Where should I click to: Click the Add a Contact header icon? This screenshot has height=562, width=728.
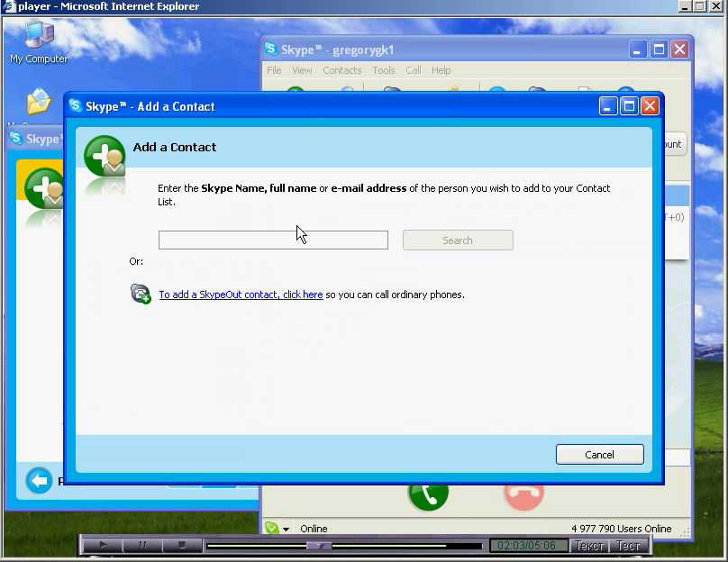105,156
